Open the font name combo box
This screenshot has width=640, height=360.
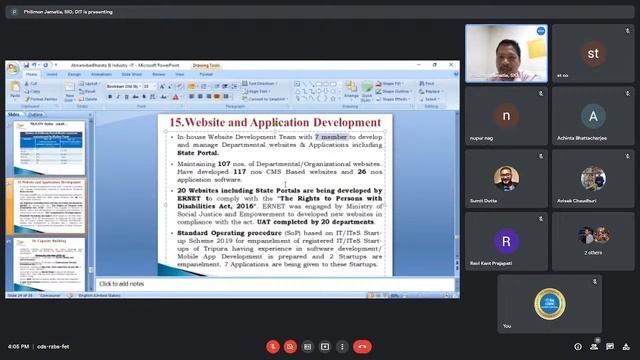pos(124,87)
